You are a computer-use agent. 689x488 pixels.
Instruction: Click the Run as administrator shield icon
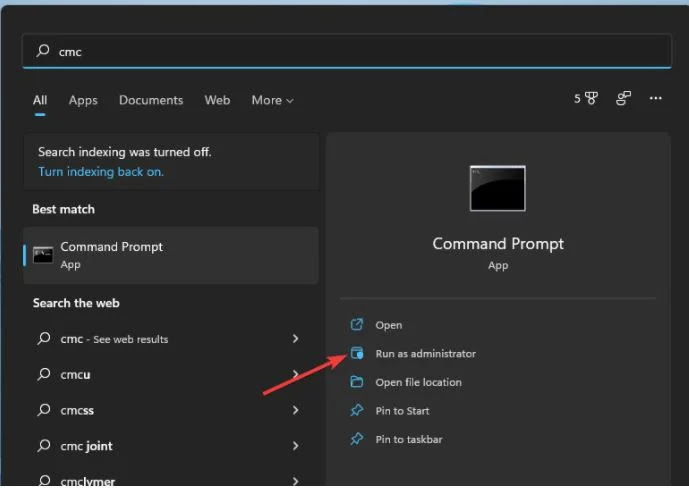pos(357,353)
